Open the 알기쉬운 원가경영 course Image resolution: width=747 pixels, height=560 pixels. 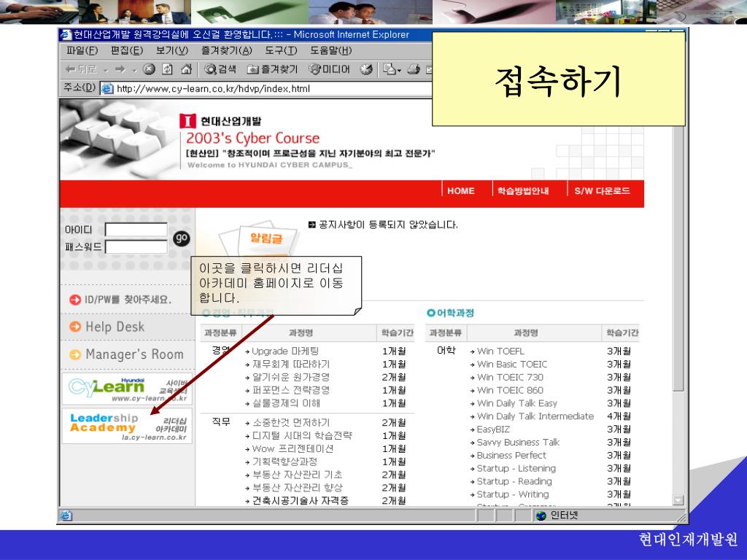point(290,377)
